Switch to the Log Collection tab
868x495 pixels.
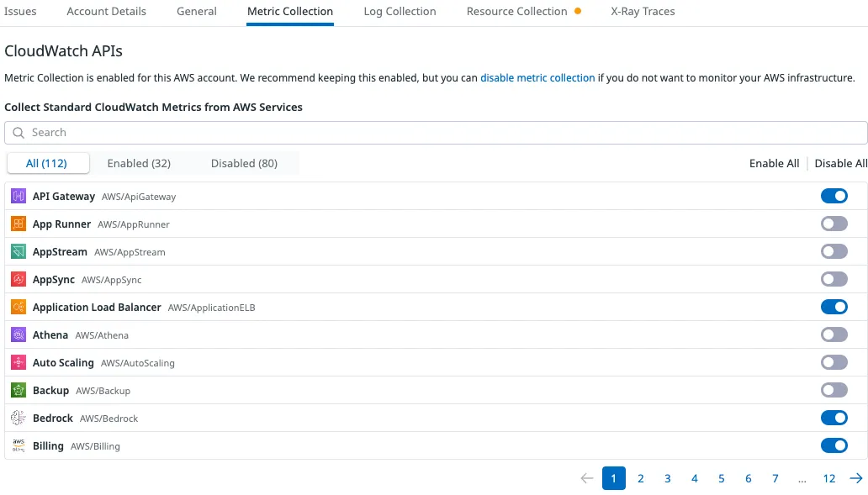tap(400, 12)
